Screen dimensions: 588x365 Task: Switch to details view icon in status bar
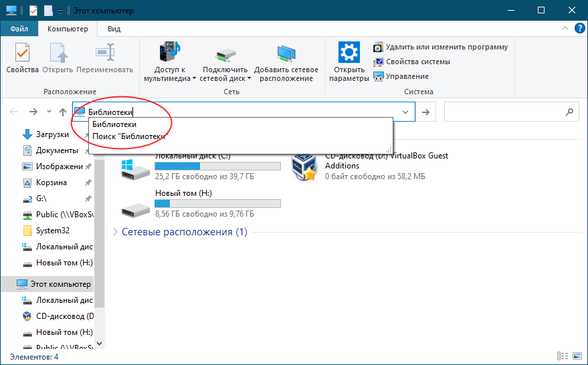[563, 356]
